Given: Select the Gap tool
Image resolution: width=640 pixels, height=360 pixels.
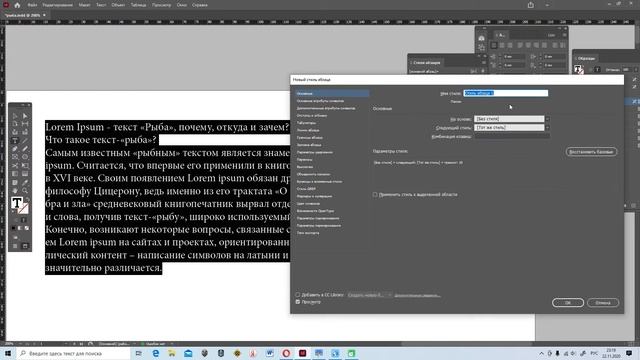Looking at the screenshot, I should pyautogui.click(x=25, y=124).
